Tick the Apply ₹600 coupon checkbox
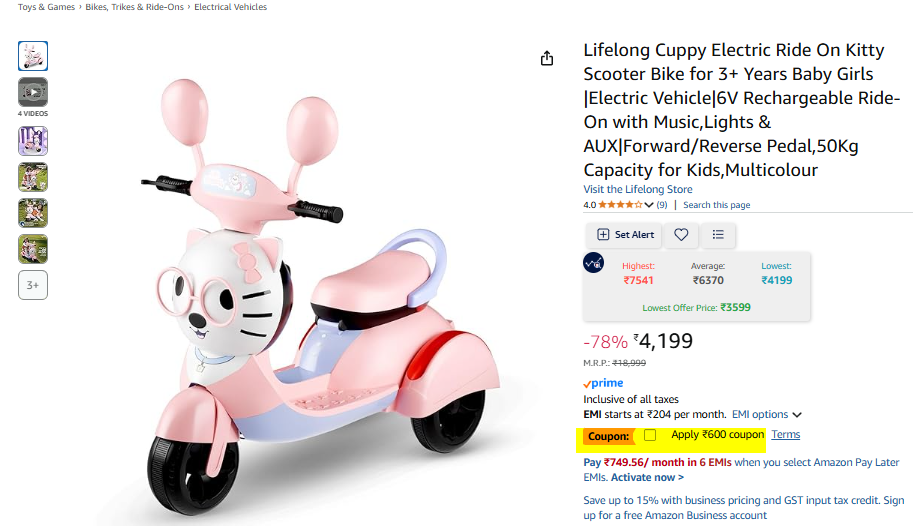This screenshot has height=526, width=923. pyautogui.click(x=650, y=435)
